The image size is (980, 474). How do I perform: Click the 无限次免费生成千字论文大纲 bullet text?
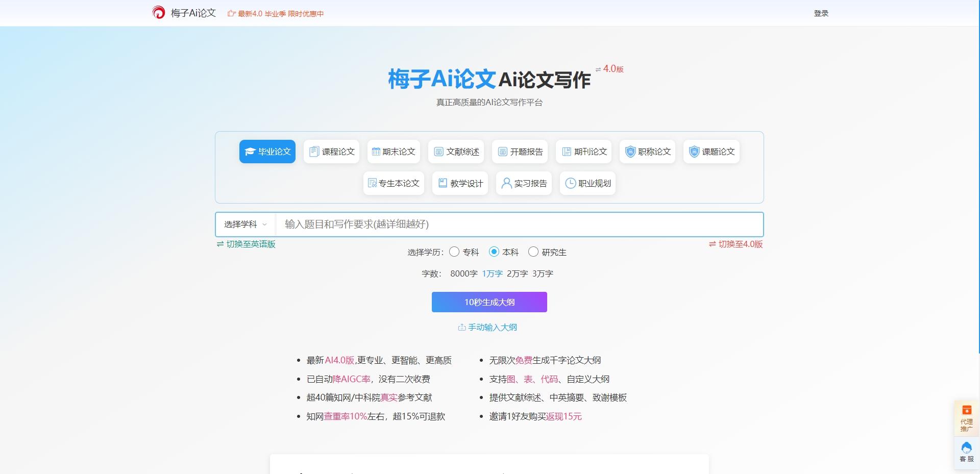point(545,360)
